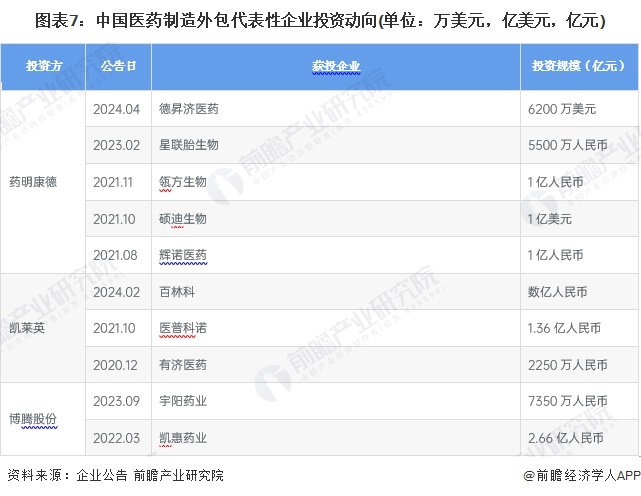
Task: Select company name 瓴方生物
Action: [x=183, y=182]
